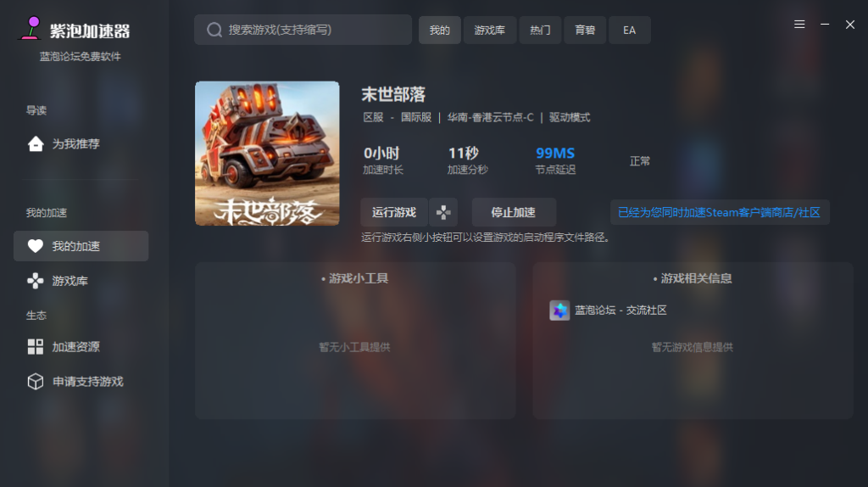The height and width of the screenshot is (487, 868).
Task: Open the hamburger menu icon
Action: pyautogui.click(x=799, y=25)
